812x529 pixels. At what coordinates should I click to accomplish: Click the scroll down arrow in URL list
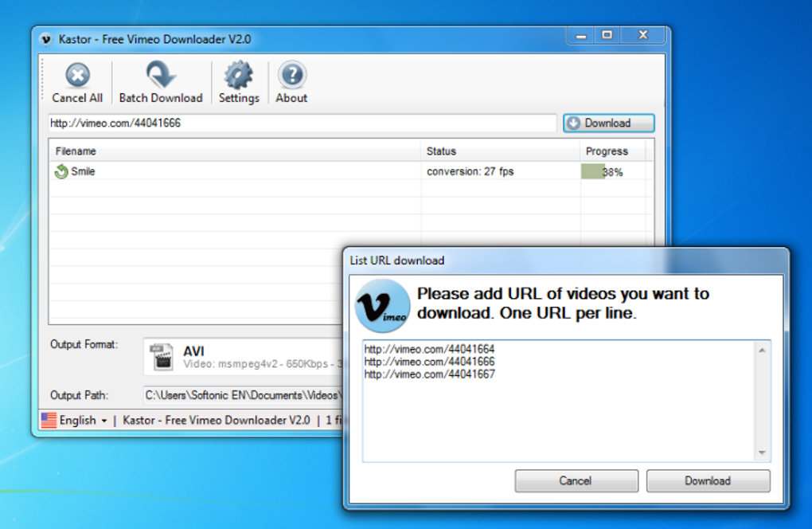tap(763, 453)
